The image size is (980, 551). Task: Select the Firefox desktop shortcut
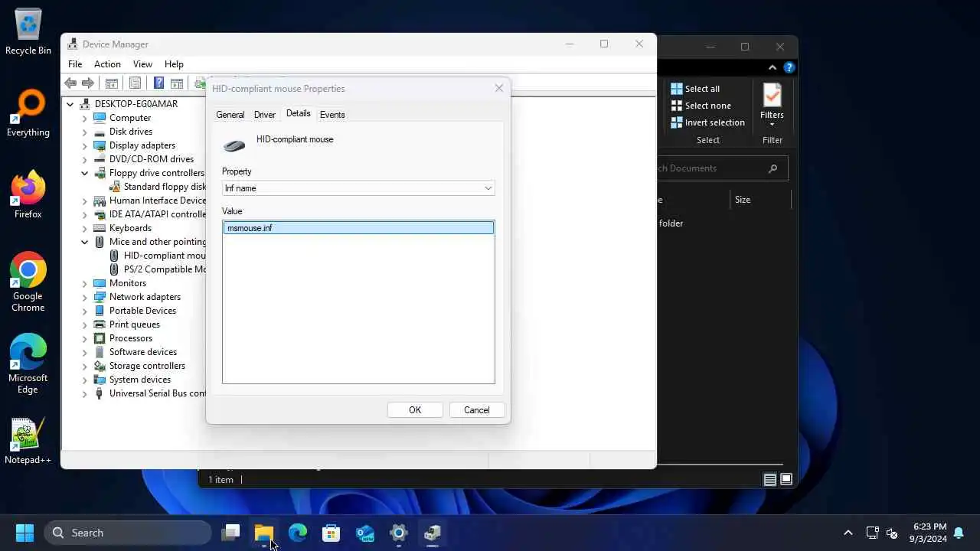28,195
